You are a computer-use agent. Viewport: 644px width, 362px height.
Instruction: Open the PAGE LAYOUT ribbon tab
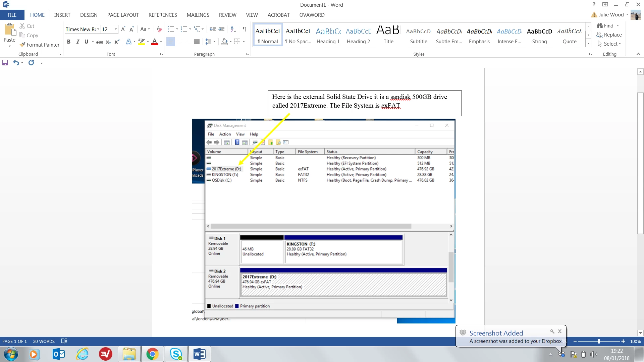point(123,15)
